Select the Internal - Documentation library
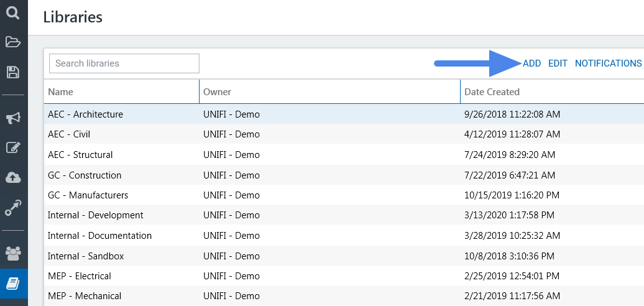This screenshot has height=306, width=644. (x=100, y=236)
